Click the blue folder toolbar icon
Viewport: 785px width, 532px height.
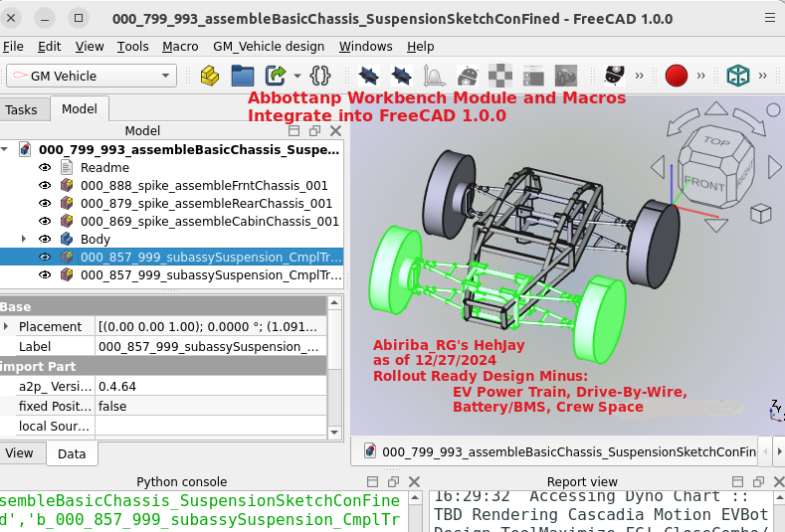(x=243, y=76)
